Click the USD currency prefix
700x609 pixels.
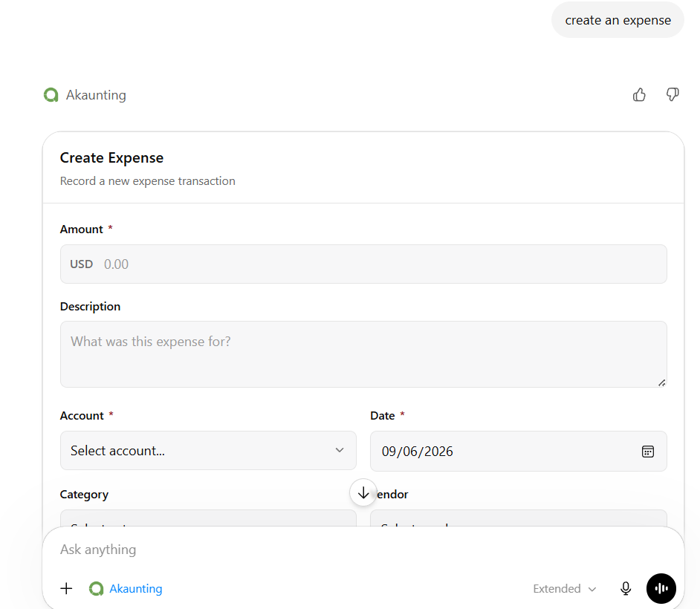(81, 264)
